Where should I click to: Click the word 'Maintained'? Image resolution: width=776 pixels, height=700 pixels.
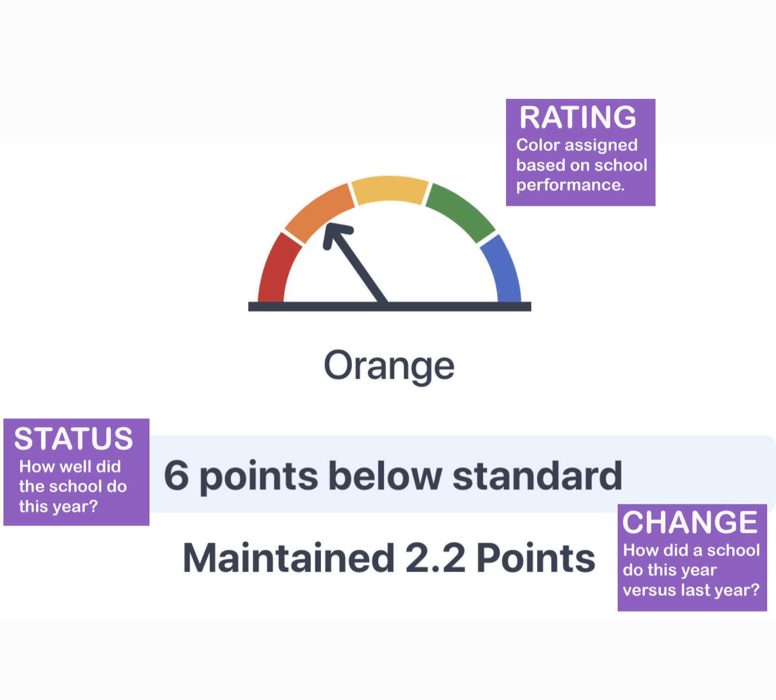tap(289, 558)
